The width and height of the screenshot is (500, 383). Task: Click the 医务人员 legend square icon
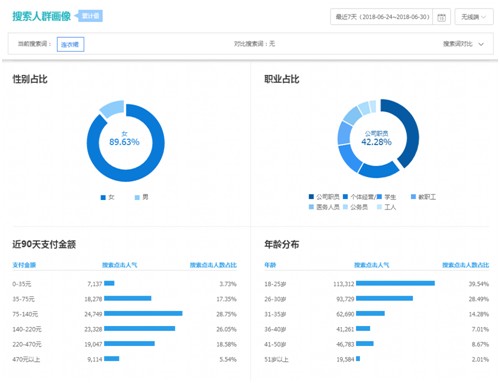(x=311, y=207)
